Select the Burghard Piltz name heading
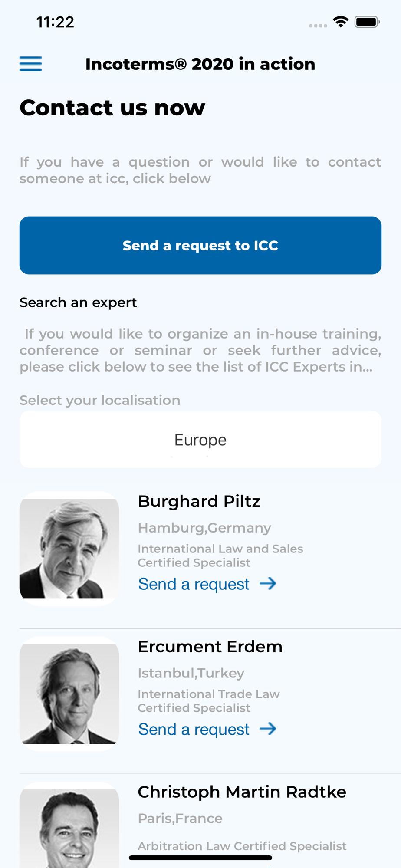Screen dimensions: 401x868 point(199,501)
